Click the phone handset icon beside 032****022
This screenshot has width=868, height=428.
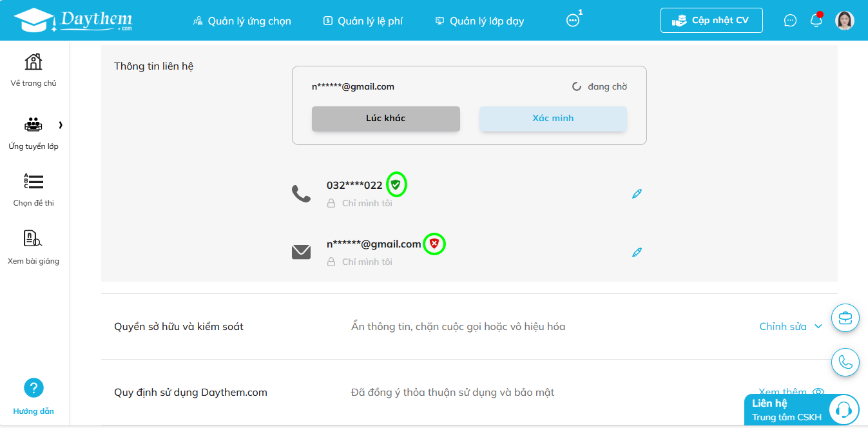pyautogui.click(x=301, y=193)
